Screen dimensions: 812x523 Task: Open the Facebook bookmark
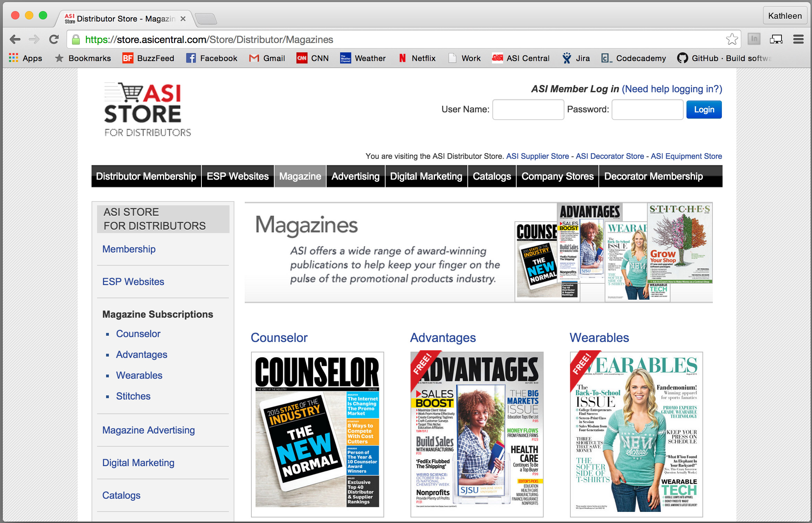click(211, 58)
